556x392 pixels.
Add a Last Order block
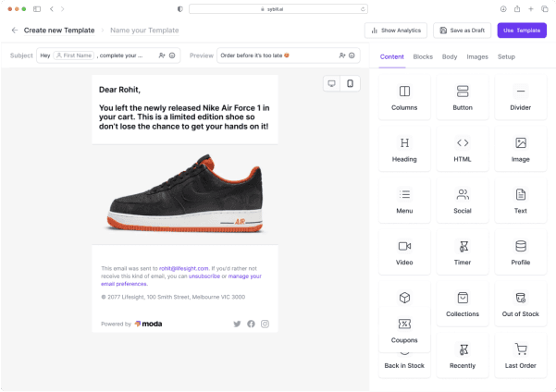[520, 355]
